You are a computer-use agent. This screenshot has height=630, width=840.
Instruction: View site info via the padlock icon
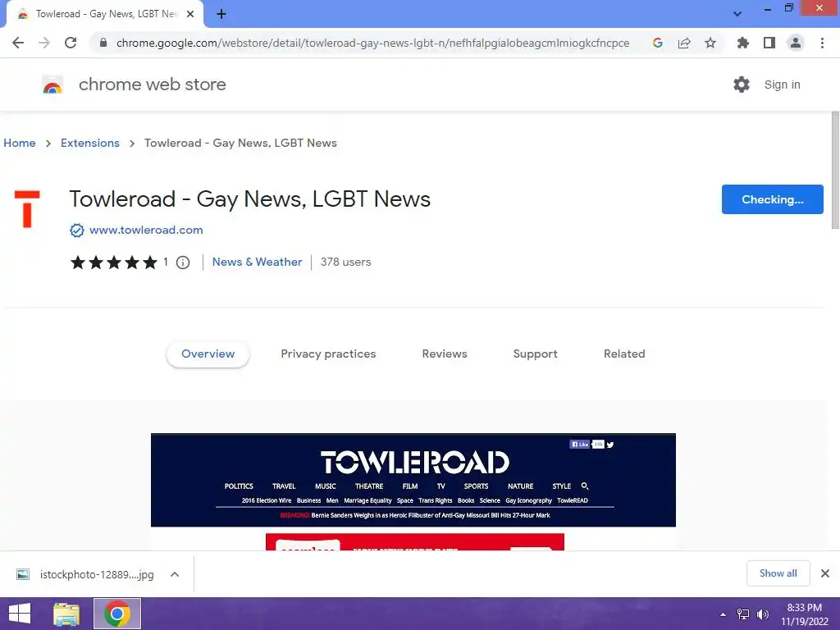click(103, 43)
